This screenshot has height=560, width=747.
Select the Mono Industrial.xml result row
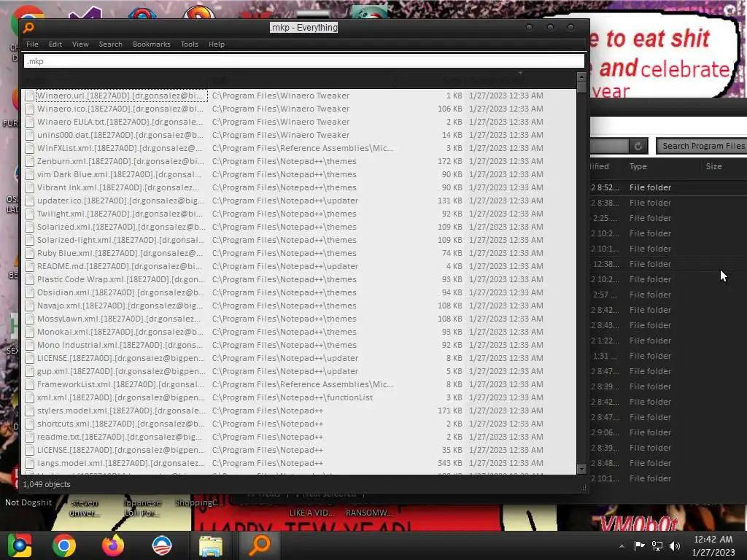(299, 345)
